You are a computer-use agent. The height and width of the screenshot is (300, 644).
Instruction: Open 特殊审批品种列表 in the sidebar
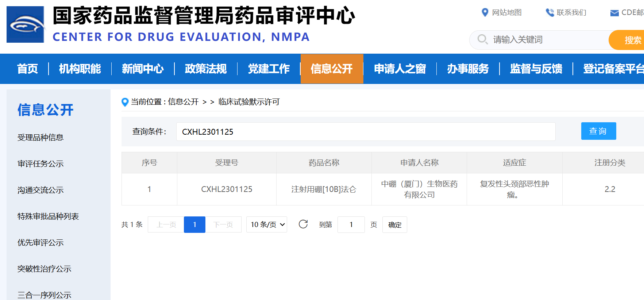coord(48,216)
